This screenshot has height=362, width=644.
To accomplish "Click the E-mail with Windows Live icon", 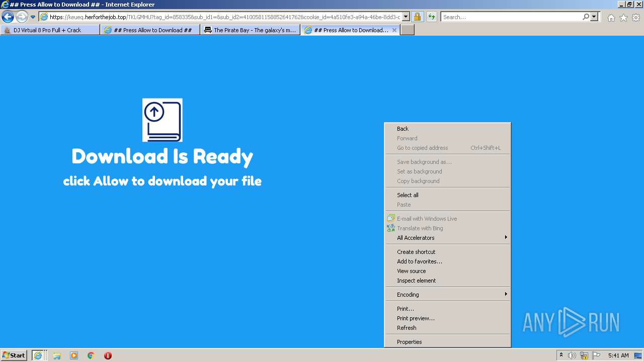I will [x=391, y=219].
